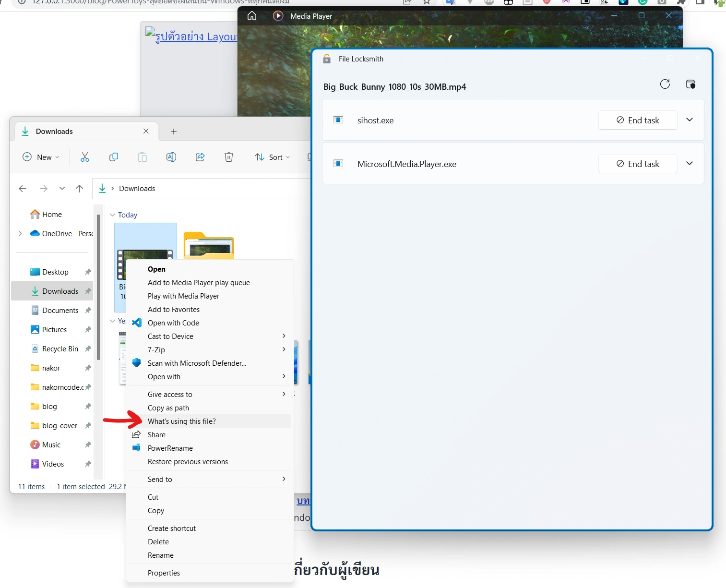726x588 pixels.
Task: Click the Delete trash icon in Explorer toolbar
Action: tap(229, 157)
